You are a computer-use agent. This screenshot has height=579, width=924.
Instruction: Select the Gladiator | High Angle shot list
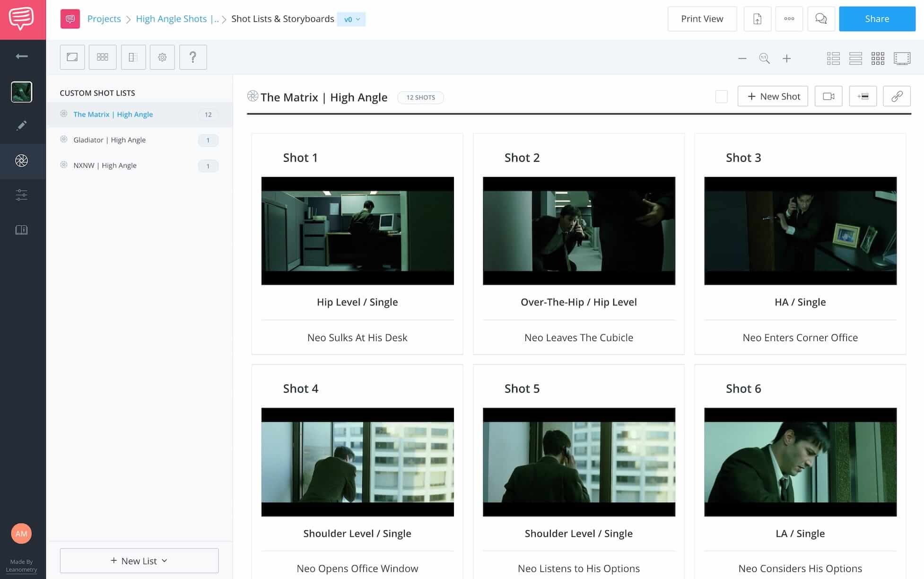click(x=109, y=140)
